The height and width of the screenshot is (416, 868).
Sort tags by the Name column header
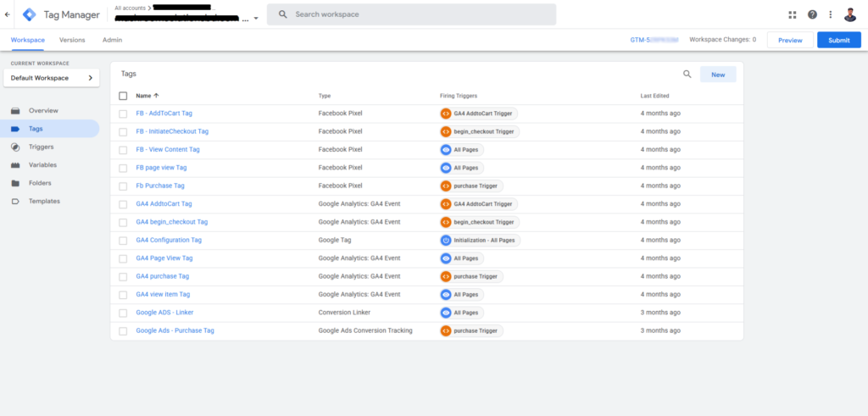pyautogui.click(x=147, y=96)
